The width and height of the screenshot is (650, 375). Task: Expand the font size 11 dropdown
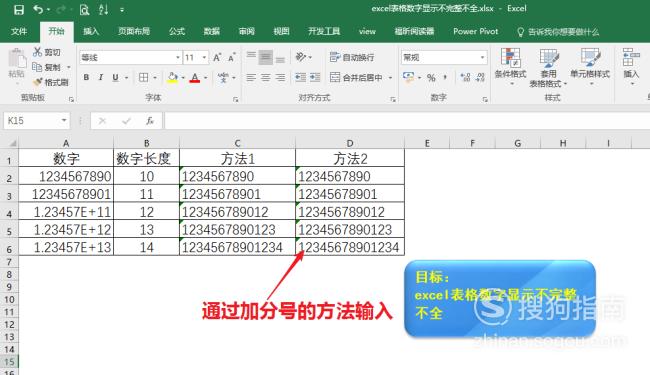(204, 58)
